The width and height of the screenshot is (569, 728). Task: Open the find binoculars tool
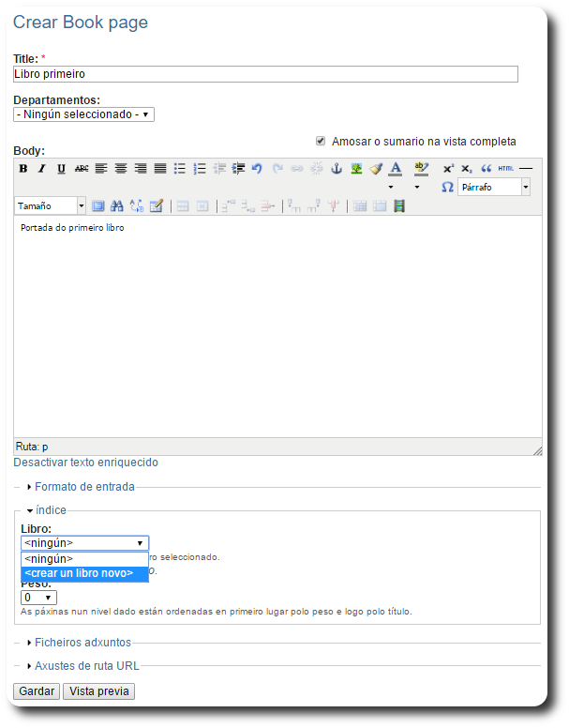click(117, 205)
